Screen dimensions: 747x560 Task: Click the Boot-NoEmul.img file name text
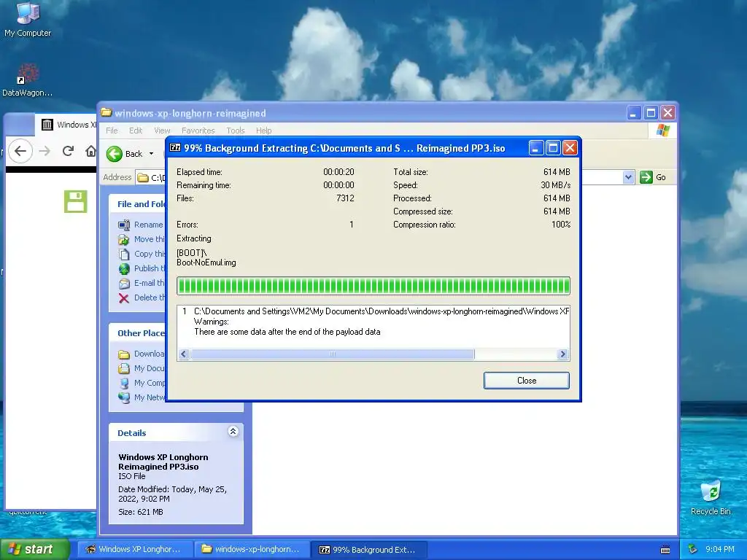point(206,262)
